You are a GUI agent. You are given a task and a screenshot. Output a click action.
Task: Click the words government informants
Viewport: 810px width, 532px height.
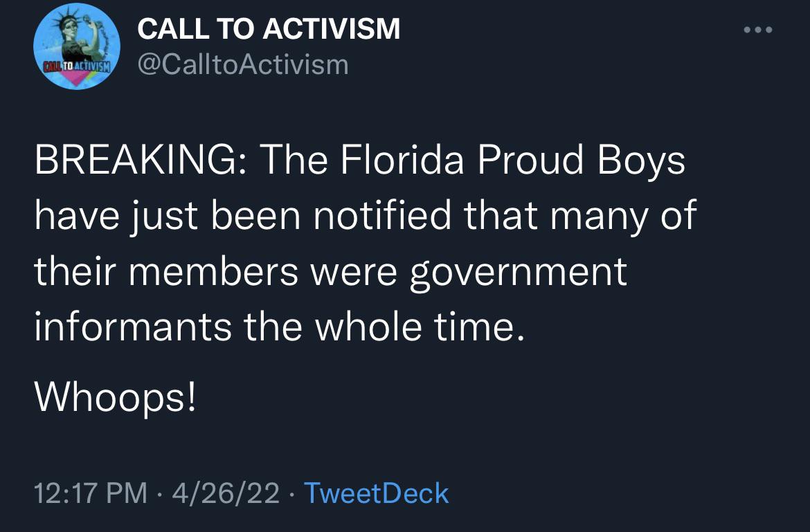[x=331, y=300]
